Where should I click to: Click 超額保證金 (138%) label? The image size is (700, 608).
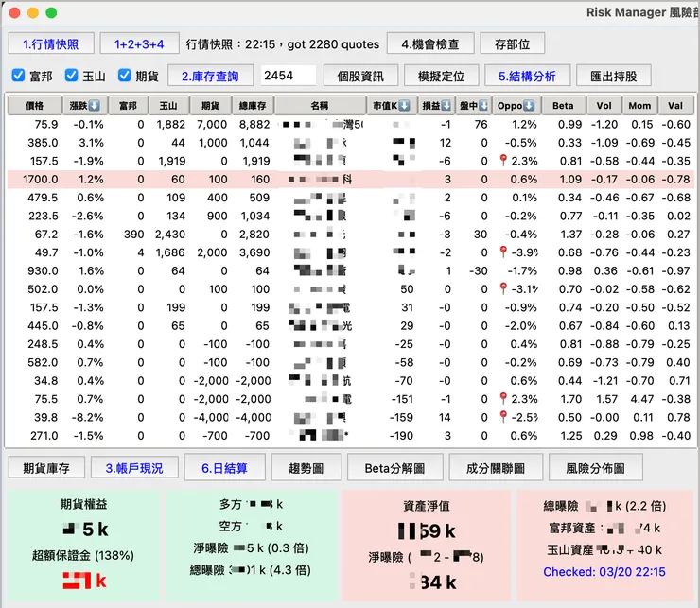click(83, 555)
